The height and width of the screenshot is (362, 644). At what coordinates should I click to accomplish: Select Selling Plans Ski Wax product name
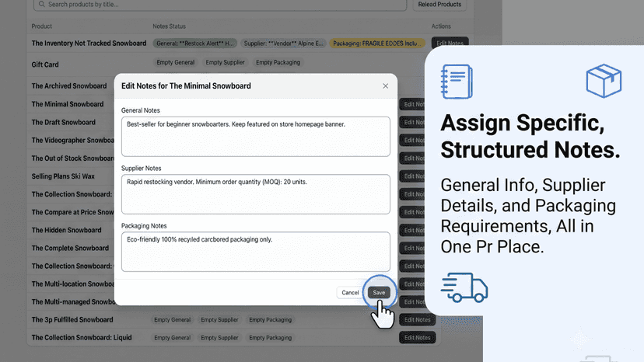pyautogui.click(x=63, y=176)
